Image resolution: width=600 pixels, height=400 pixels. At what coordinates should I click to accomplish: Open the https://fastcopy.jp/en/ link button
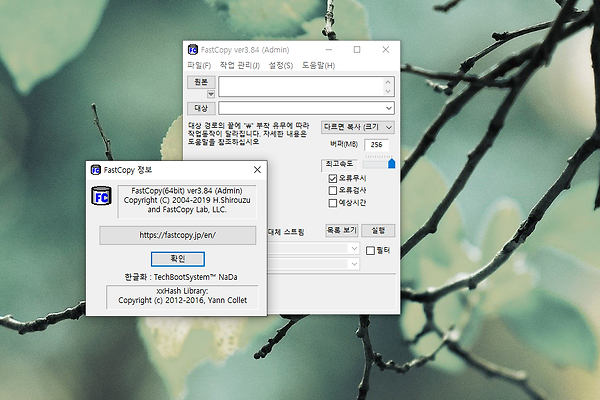click(178, 235)
